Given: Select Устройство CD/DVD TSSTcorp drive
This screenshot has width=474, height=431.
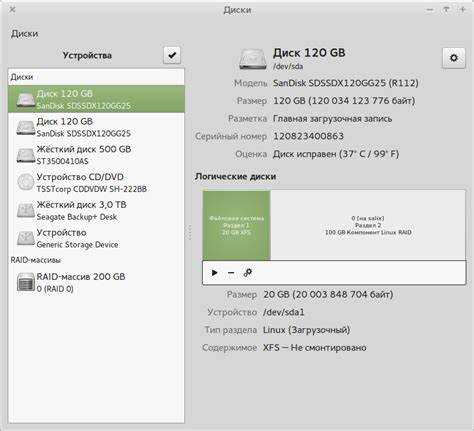Looking at the screenshot, I should tap(96, 183).
